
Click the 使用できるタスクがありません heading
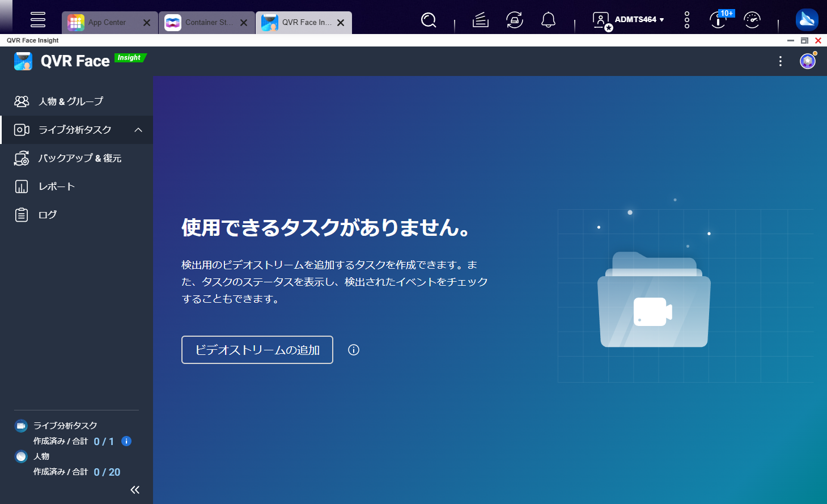pyautogui.click(x=326, y=227)
